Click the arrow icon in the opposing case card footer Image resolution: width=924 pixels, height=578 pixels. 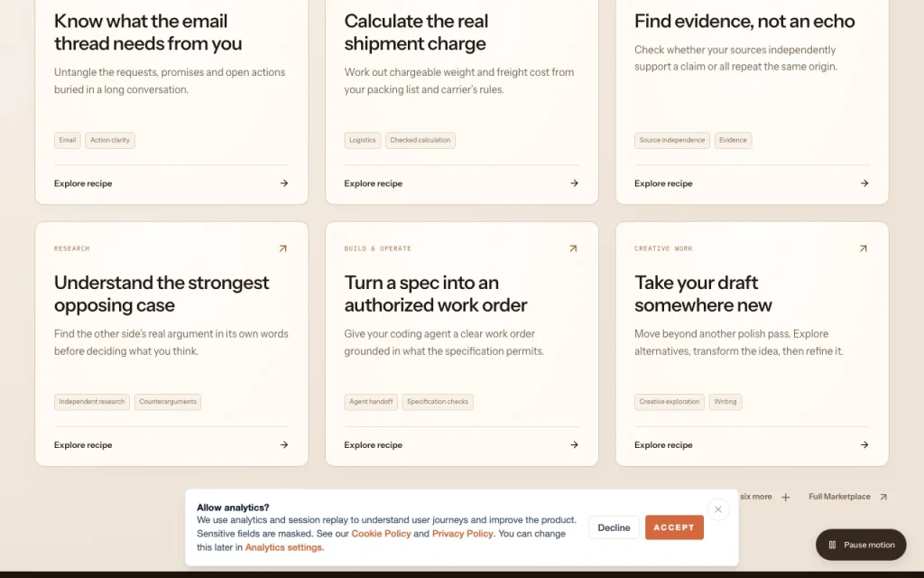click(x=284, y=444)
